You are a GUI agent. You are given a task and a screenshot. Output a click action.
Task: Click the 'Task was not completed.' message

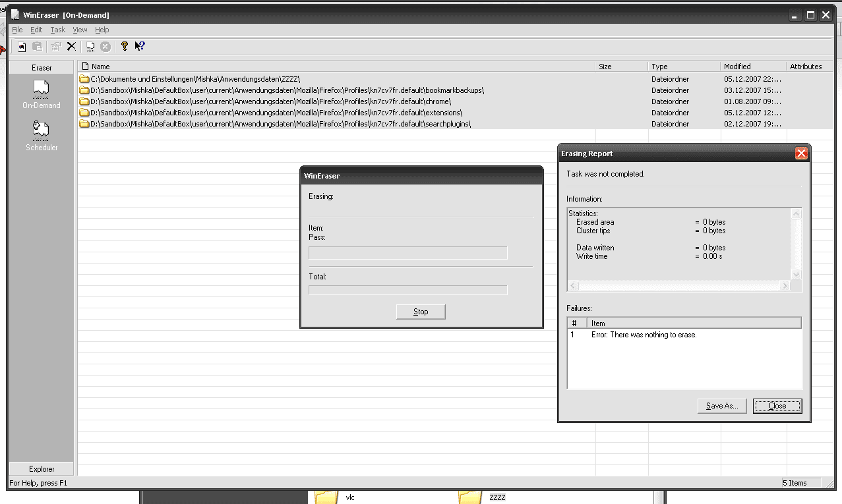coord(605,174)
